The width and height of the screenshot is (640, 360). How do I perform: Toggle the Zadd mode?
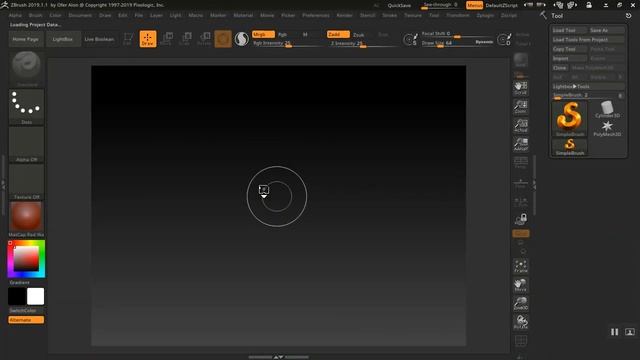point(338,35)
